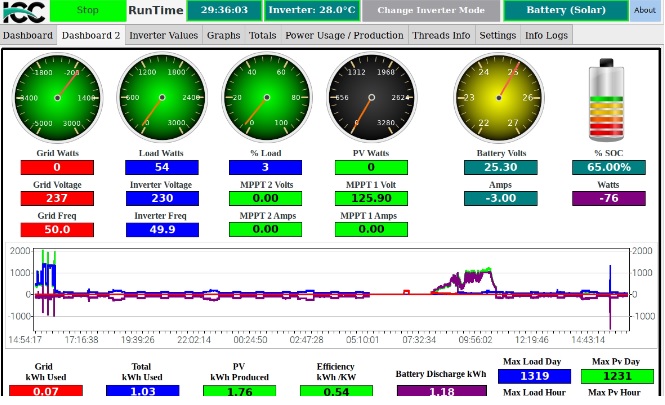Click the % Load gauge dial
The height and width of the screenshot is (405, 665).
(x=266, y=98)
